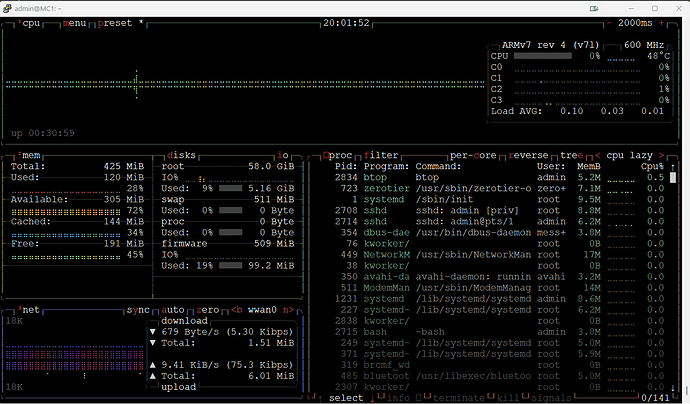The image size is (690, 404).
Task: Click the select label in proc footer
Action: point(346,398)
